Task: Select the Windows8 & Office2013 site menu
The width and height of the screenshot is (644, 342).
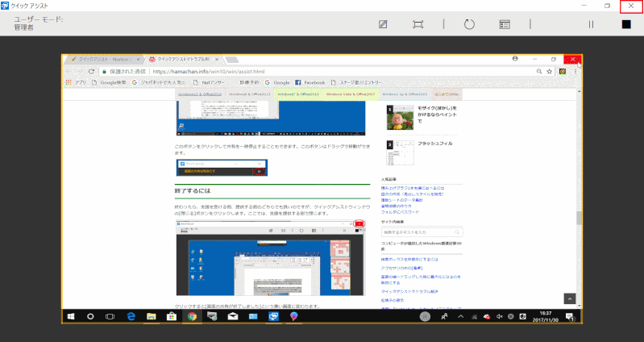Action: pos(249,94)
